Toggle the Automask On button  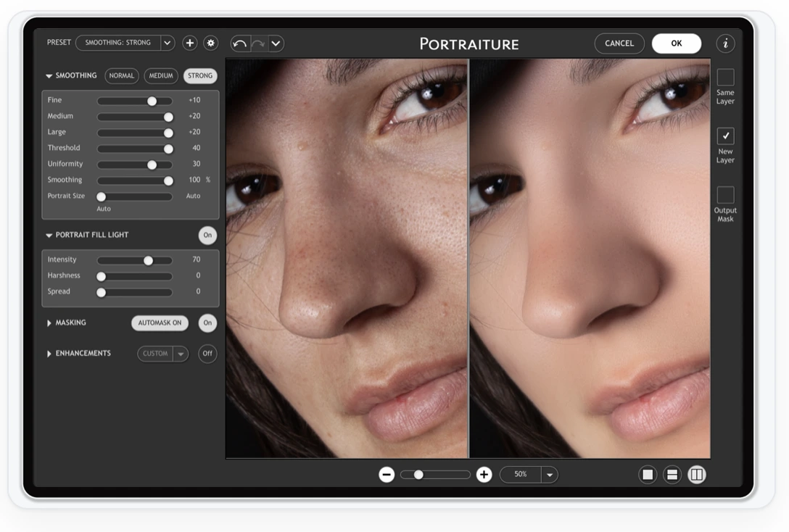click(x=160, y=323)
